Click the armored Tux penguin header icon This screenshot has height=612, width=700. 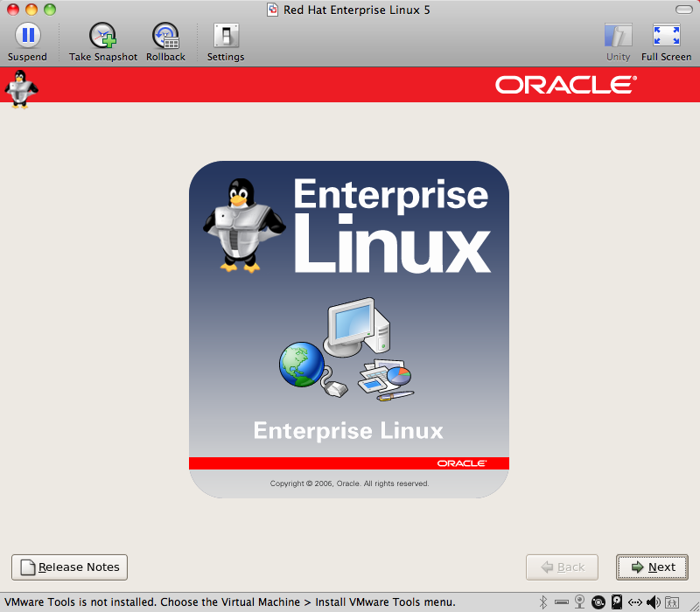point(20,89)
